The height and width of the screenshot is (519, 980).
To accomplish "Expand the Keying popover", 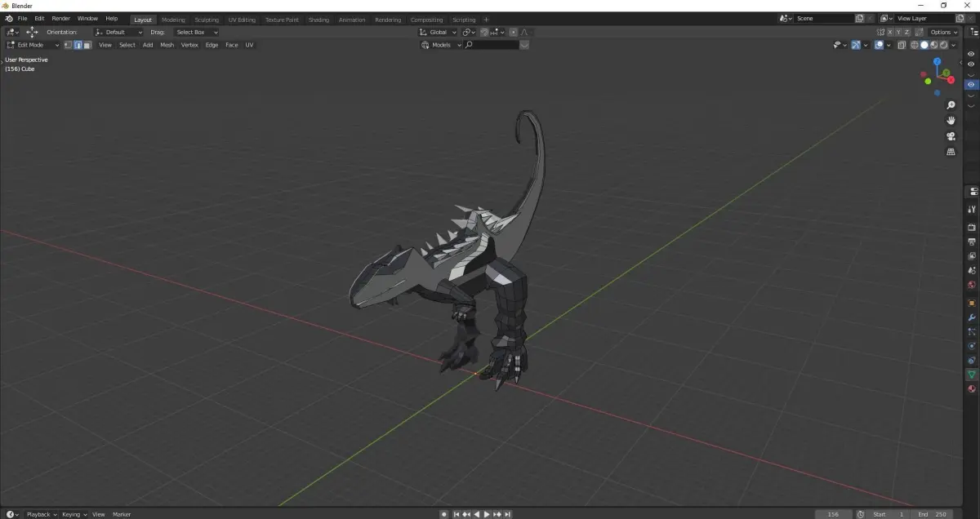I will pyautogui.click(x=73, y=514).
